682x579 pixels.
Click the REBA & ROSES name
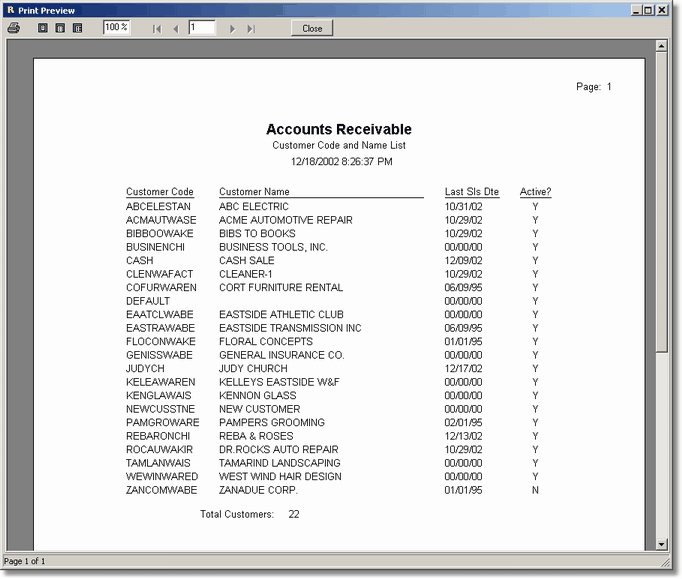point(256,436)
